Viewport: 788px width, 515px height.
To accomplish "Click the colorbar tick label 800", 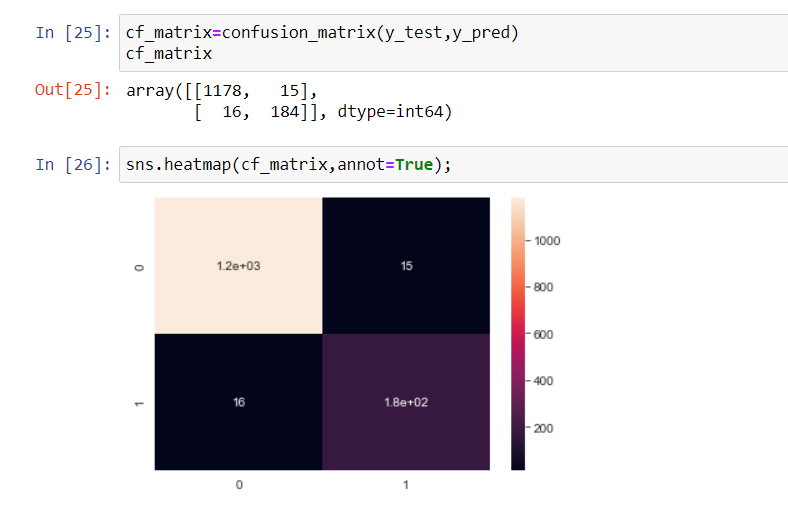I will tap(543, 287).
